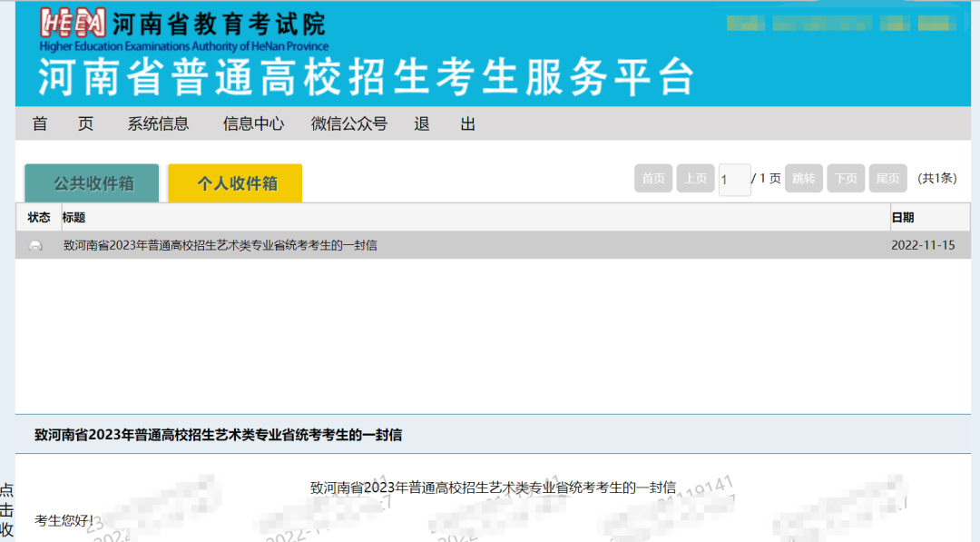Open the 致河南省2023年艺术类统考考生的一封信 message
Image resolution: width=980 pixels, height=542 pixels.
[218, 245]
